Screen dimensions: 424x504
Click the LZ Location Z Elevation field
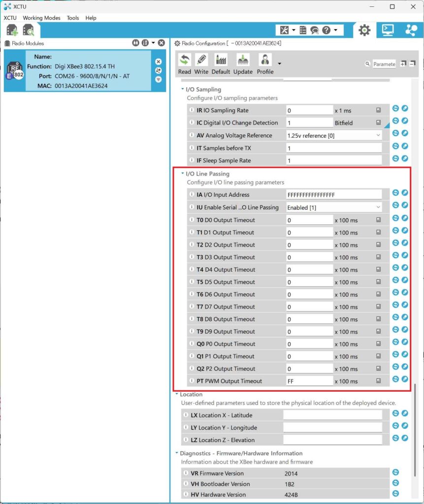point(332,440)
